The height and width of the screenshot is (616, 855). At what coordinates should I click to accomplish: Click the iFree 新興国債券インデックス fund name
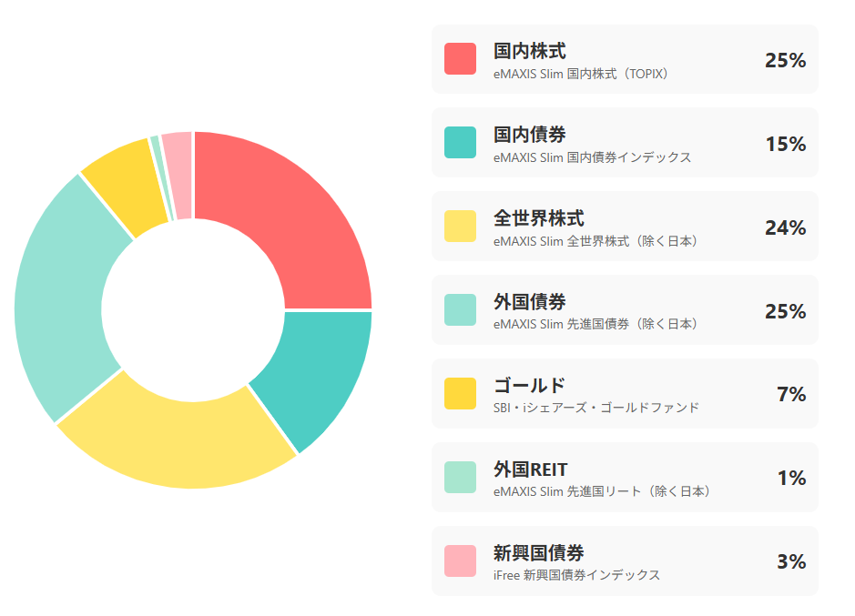576,575
